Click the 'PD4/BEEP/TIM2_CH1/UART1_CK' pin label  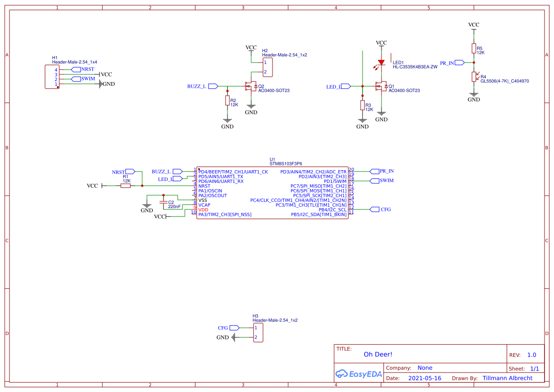tap(233, 172)
